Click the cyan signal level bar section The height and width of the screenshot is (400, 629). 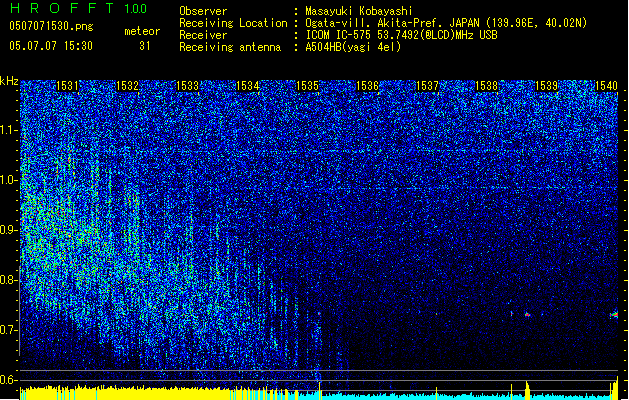pyautogui.click(x=457, y=396)
